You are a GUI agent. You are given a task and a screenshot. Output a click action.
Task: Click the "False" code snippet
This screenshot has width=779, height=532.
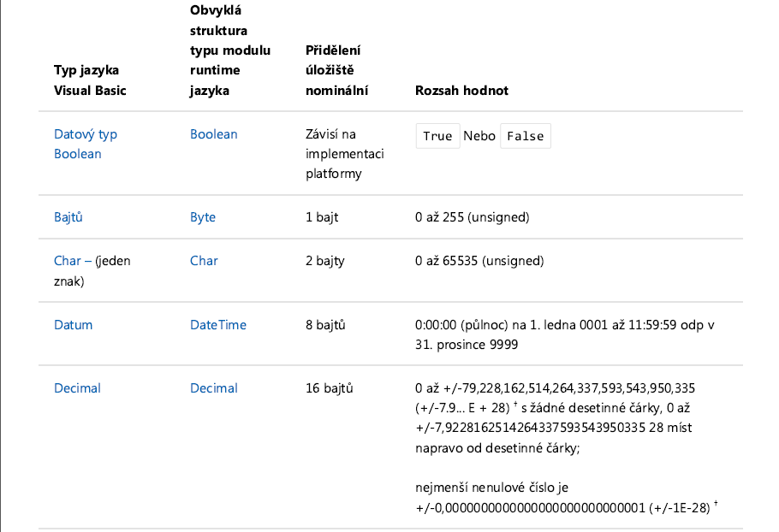click(526, 136)
